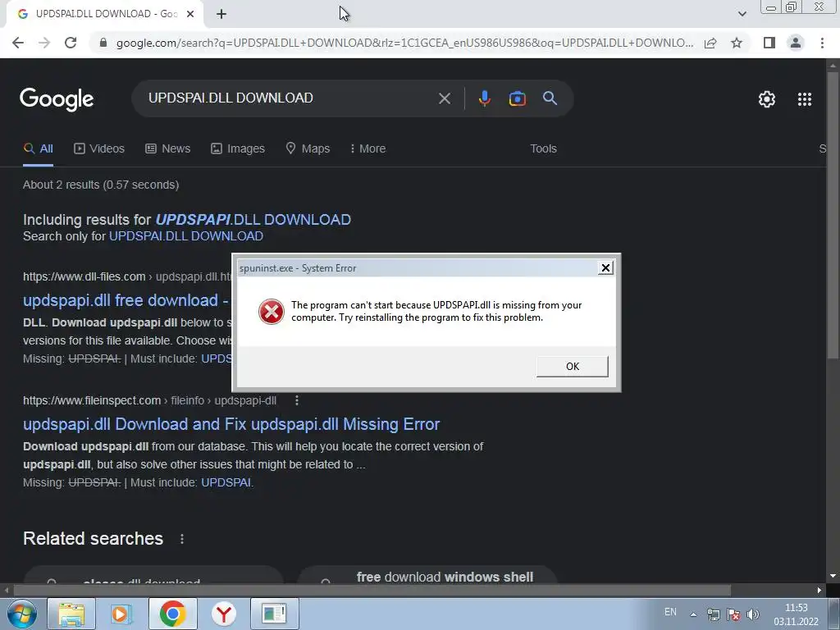
Task: Click Must include UPDSPAI under fileinspect result
Action: coord(227,482)
